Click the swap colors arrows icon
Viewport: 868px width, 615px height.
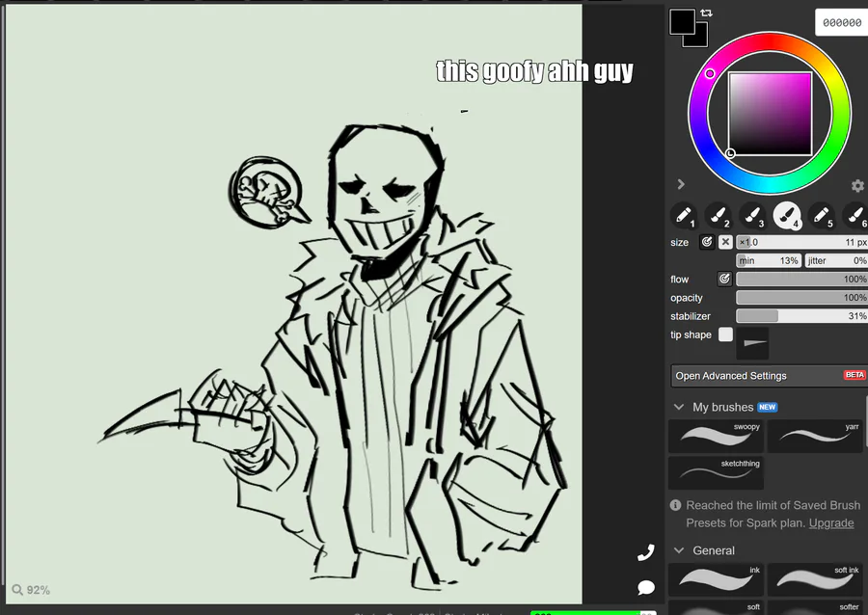click(x=706, y=13)
